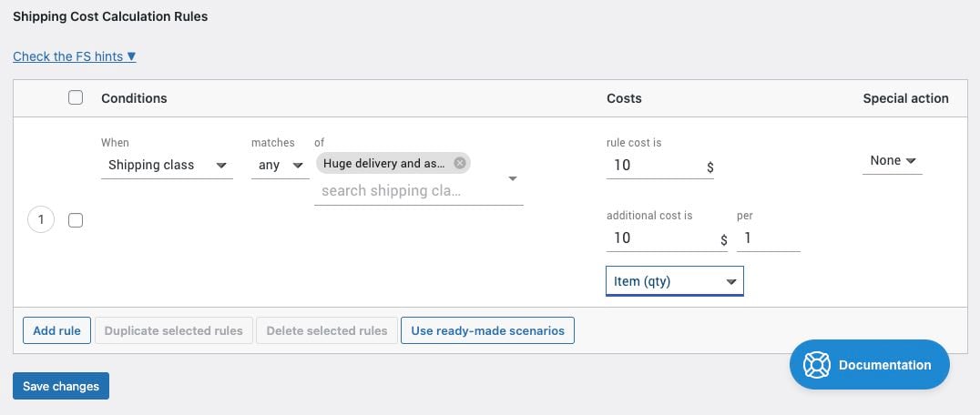This screenshot has height=415, width=980.
Task: Remove the Huge delivery shipping class tag
Action: [459, 164]
